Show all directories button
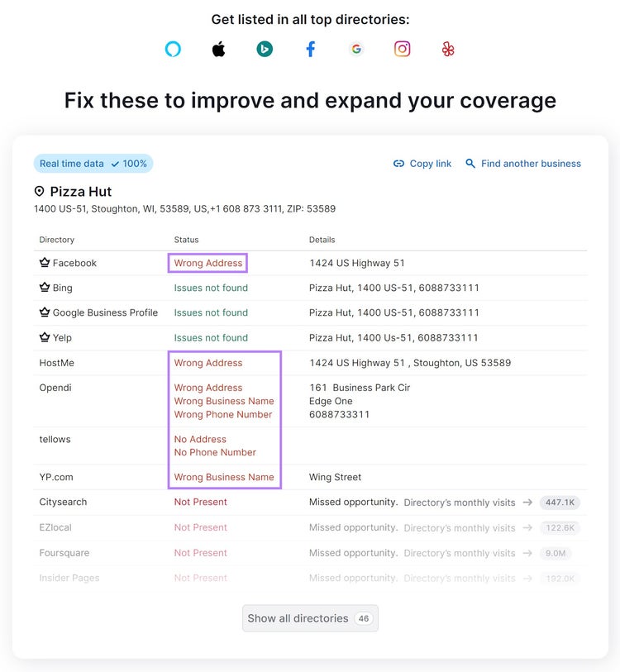This screenshot has width=620, height=672. pyautogui.click(x=310, y=618)
